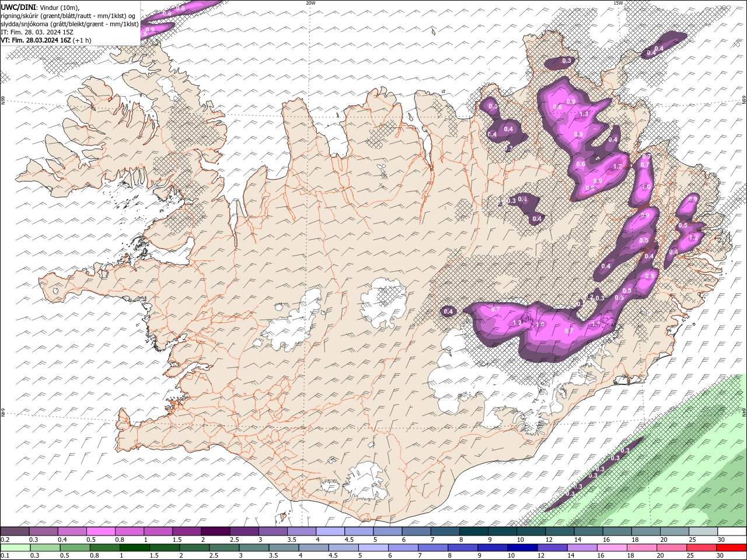Click the top-row swatch labeled 12
The height and width of the screenshot is (560, 747).
tap(560, 531)
